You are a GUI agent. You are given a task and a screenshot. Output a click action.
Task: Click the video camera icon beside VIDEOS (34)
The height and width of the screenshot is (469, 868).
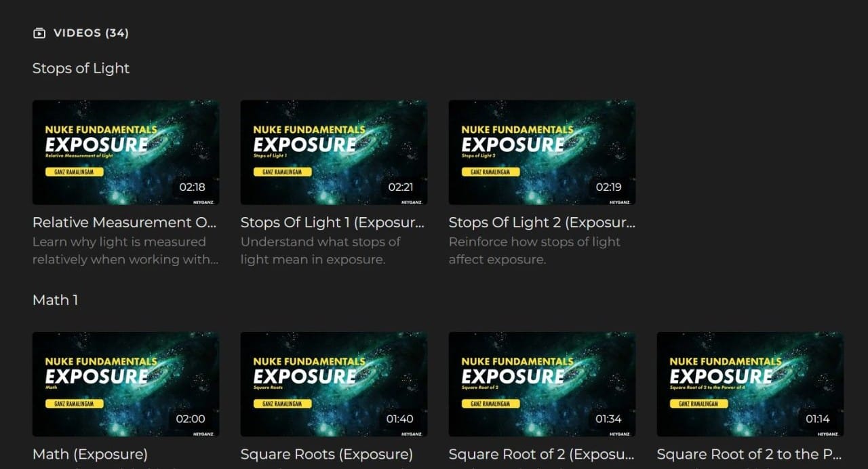click(39, 32)
